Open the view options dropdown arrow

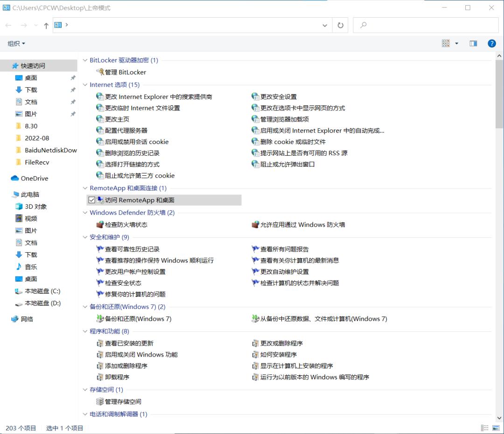coord(456,43)
